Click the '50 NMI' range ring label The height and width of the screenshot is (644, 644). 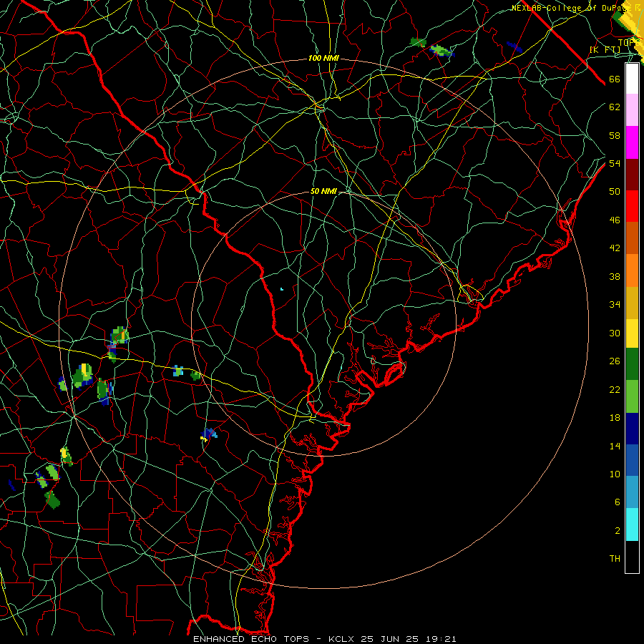[x=323, y=191]
